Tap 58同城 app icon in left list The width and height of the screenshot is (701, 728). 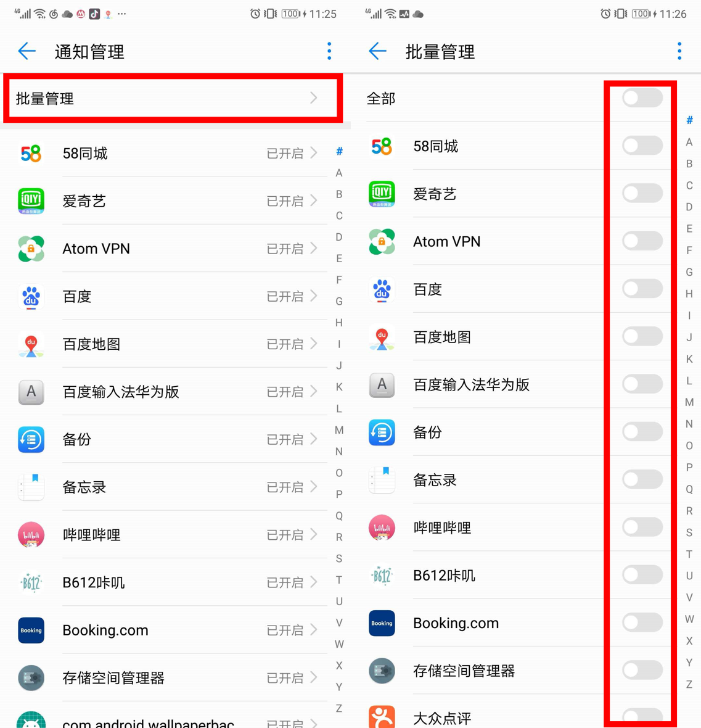tap(31, 153)
